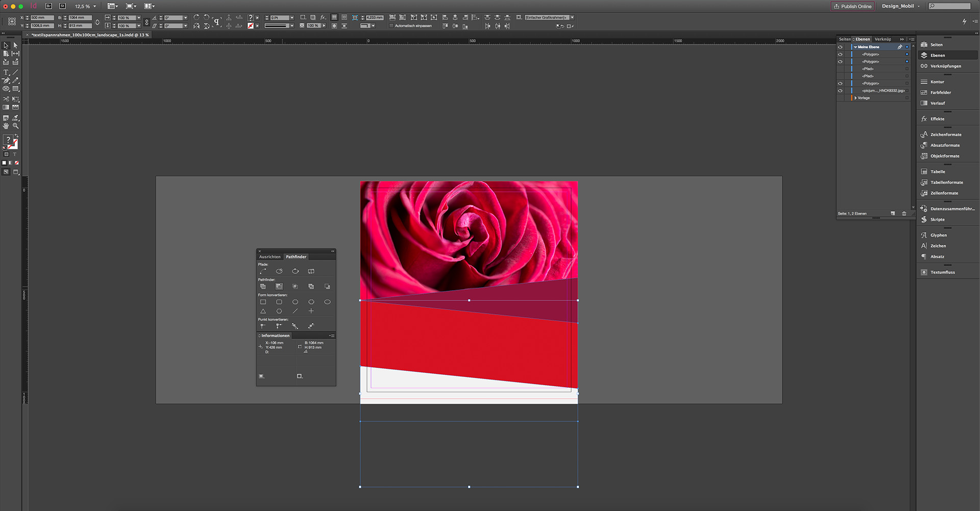Screen dimensions: 980x511
Task: Expand the Vorlage layer
Action: tap(856, 97)
